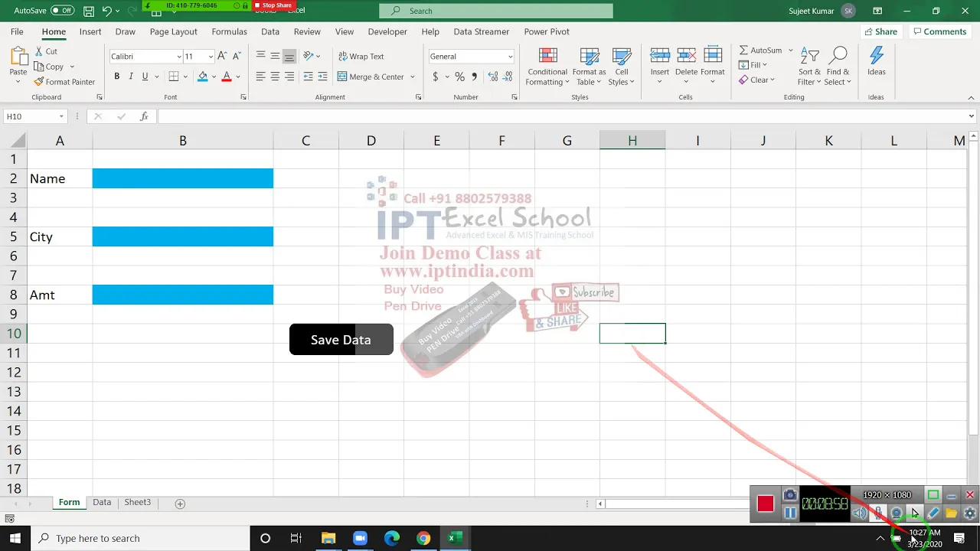Click the Comments button
980x551 pixels.
tap(939, 31)
